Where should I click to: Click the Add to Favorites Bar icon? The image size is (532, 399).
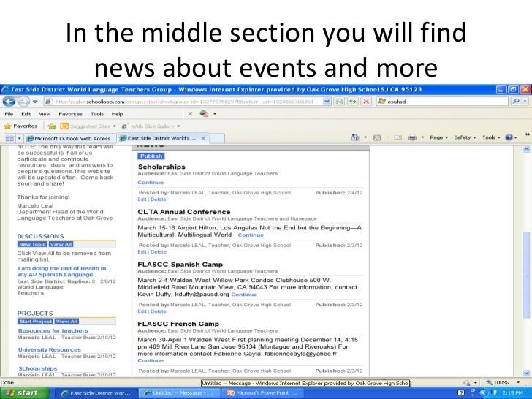click(52, 126)
